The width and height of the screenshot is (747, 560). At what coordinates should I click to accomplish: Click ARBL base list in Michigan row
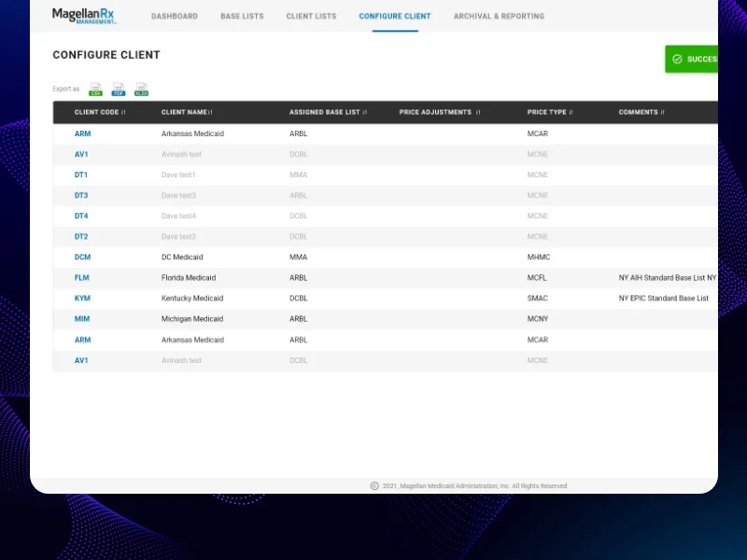(298, 319)
